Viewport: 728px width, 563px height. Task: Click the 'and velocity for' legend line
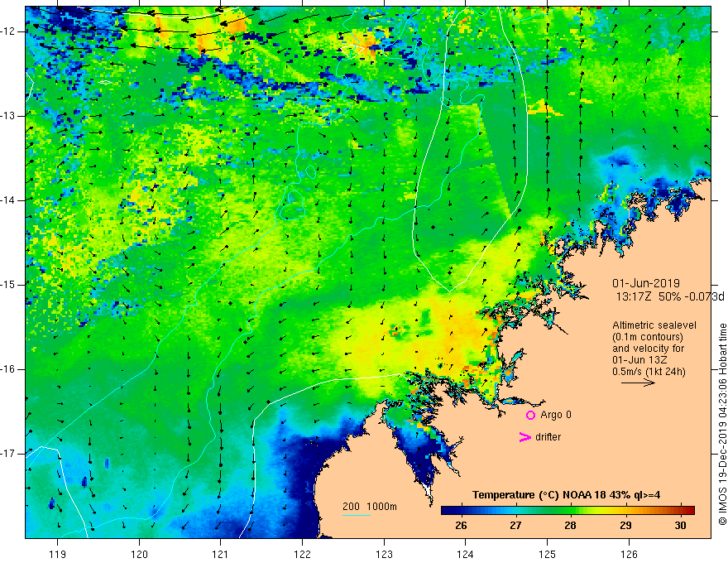648,349
